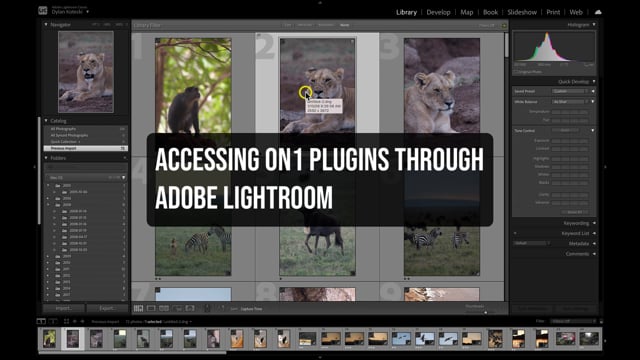
Task: Switch to the Print module
Action: 553,12
